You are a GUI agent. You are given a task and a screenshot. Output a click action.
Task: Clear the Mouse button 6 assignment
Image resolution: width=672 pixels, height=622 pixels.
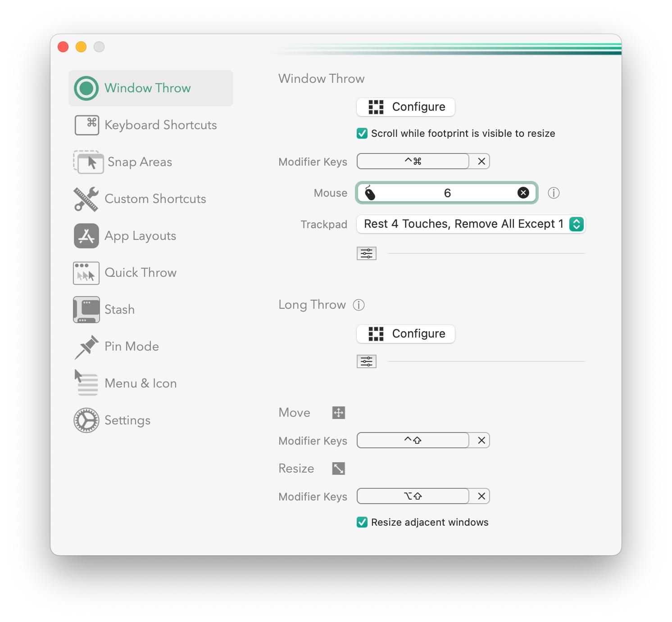523,193
